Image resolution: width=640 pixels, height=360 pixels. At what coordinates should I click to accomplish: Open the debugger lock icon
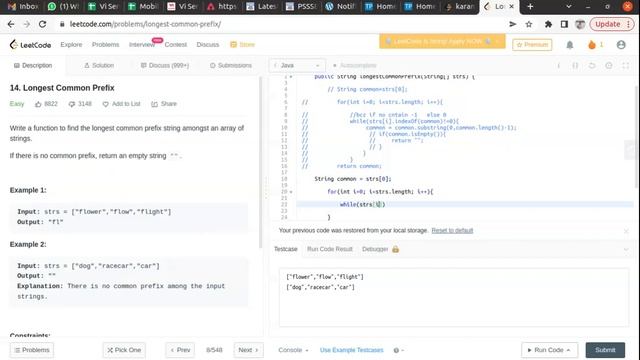[x=395, y=249]
